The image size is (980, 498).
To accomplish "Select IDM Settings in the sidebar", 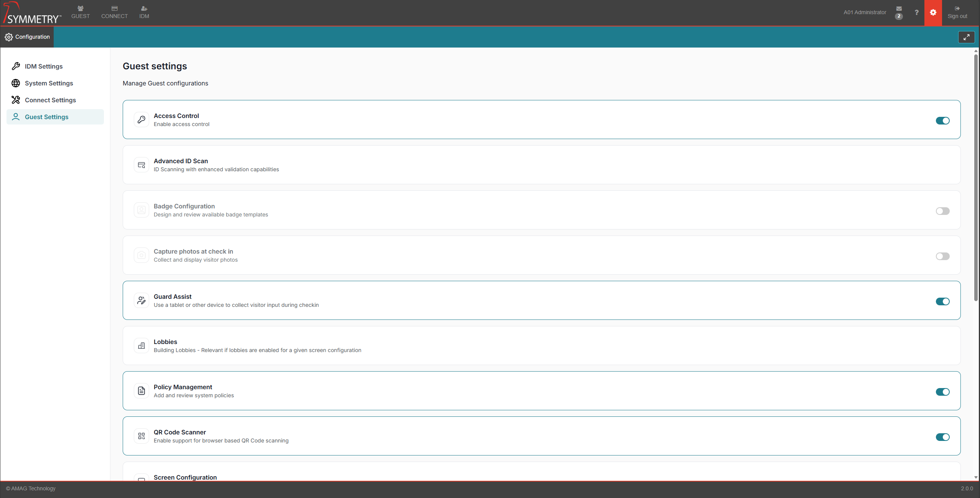I will [x=43, y=66].
